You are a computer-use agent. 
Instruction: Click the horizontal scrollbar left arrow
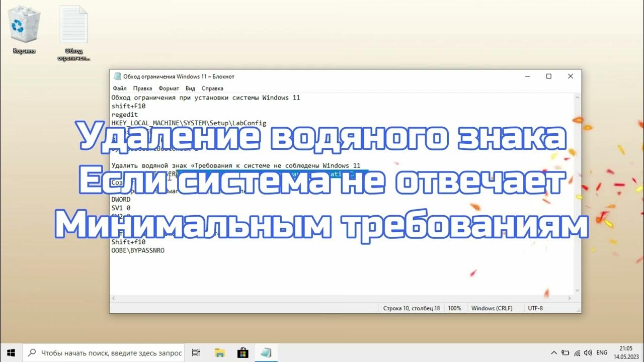click(114, 298)
